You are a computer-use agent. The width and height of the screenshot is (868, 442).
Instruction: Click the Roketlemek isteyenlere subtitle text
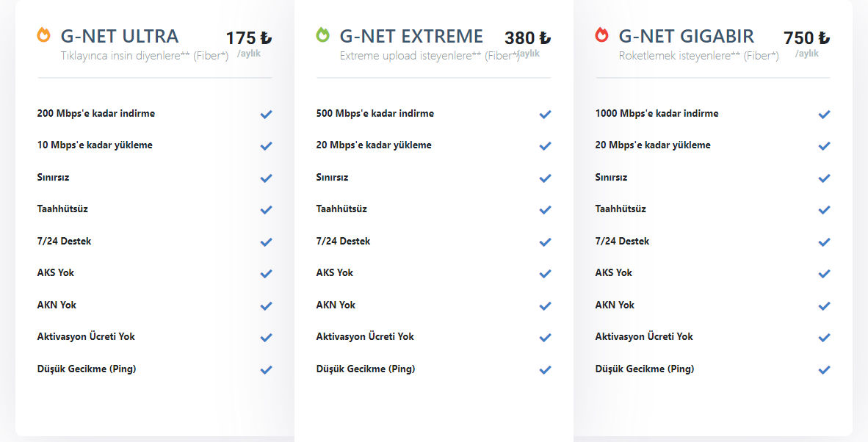coord(698,56)
